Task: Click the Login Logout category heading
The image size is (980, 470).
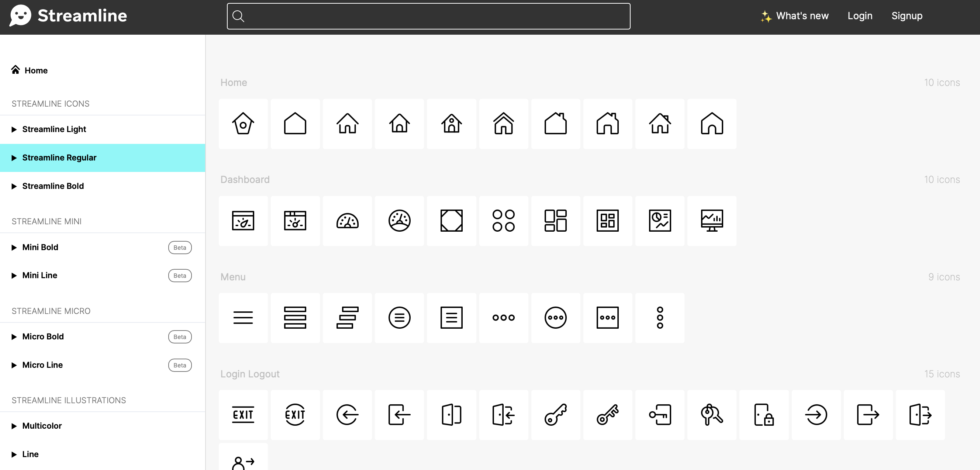Action: click(x=250, y=374)
